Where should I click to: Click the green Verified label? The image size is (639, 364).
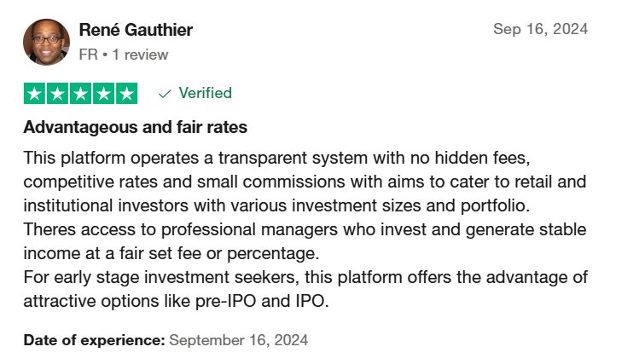click(x=206, y=93)
